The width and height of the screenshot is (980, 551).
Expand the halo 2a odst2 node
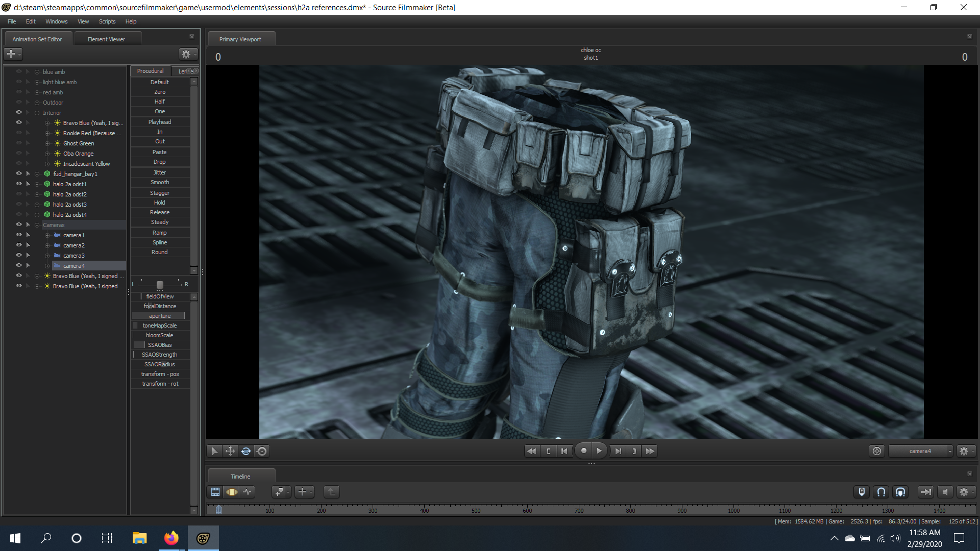(37, 194)
